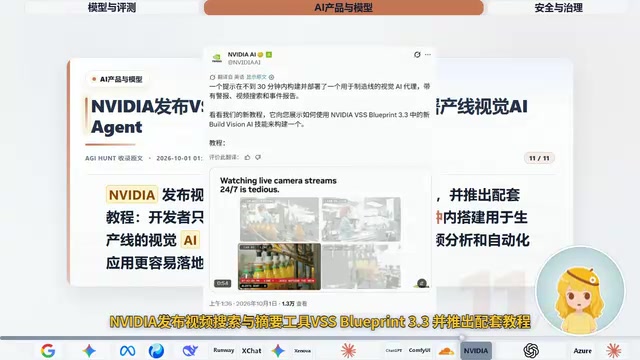Click the NVIDIA AI profile avatar in the tweet

click(x=217, y=58)
